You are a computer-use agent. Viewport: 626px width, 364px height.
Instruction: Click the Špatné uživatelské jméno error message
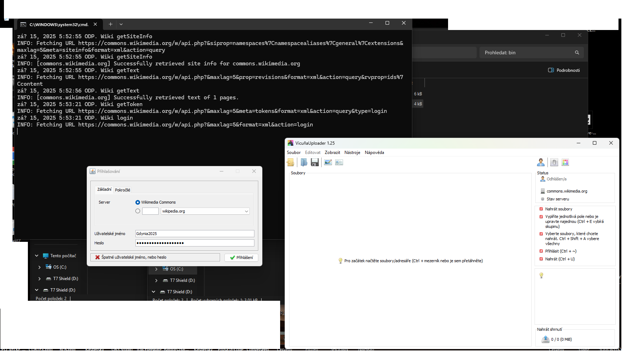pos(134,257)
